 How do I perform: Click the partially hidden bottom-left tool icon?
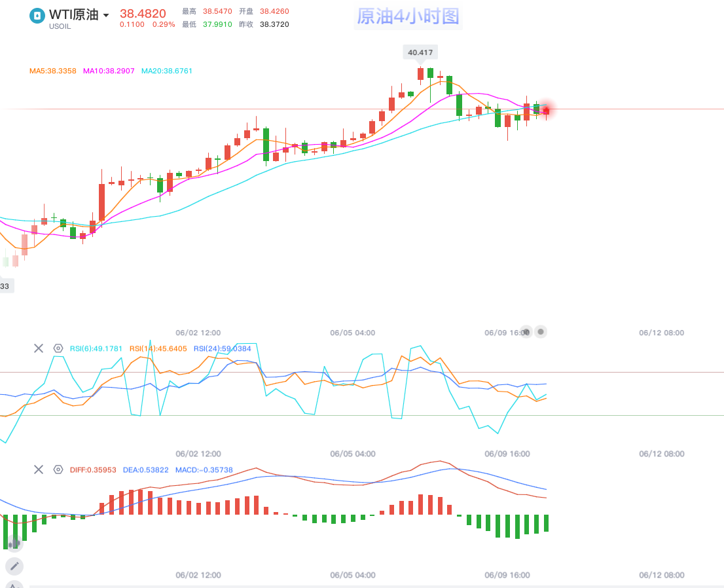[x=14, y=584]
